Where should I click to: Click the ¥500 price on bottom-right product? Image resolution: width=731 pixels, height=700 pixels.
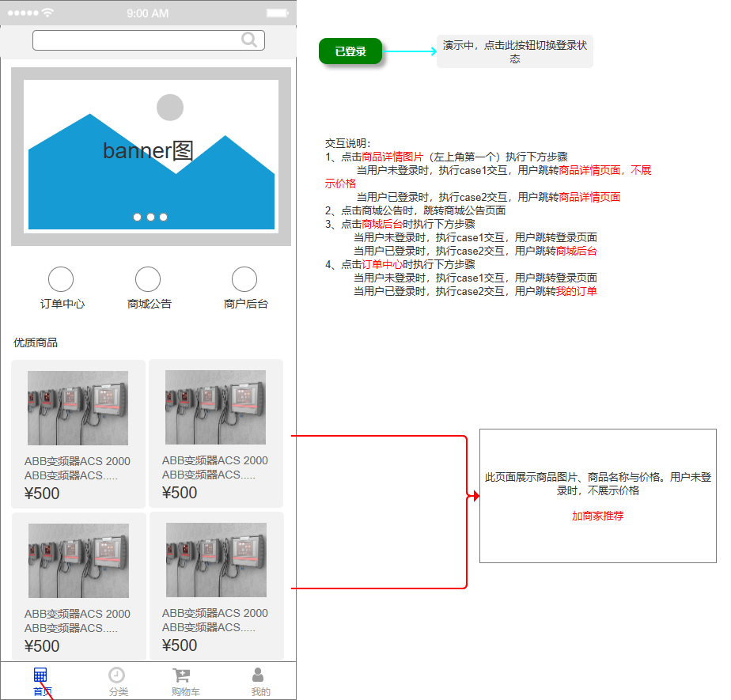pos(180,645)
